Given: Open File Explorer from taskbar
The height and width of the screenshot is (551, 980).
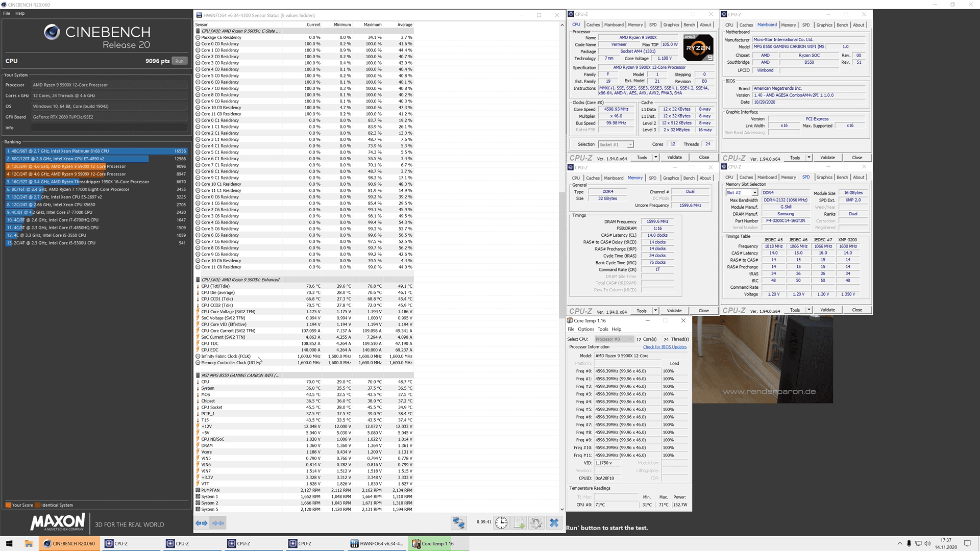Looking at the screenshot, I should pyautogui.click(x=29, y=543).
